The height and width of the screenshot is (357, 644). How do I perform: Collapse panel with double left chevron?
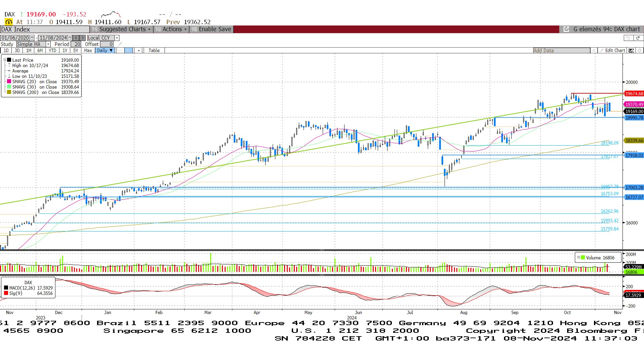pos(594,50)
